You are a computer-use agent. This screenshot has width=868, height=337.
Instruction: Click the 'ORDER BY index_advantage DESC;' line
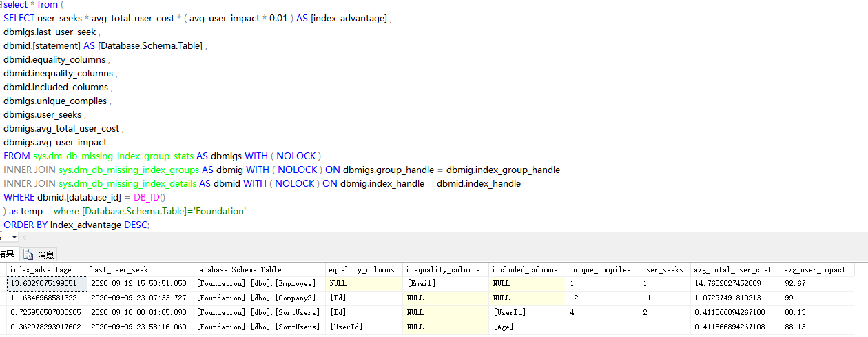click(x=76, y=225)
